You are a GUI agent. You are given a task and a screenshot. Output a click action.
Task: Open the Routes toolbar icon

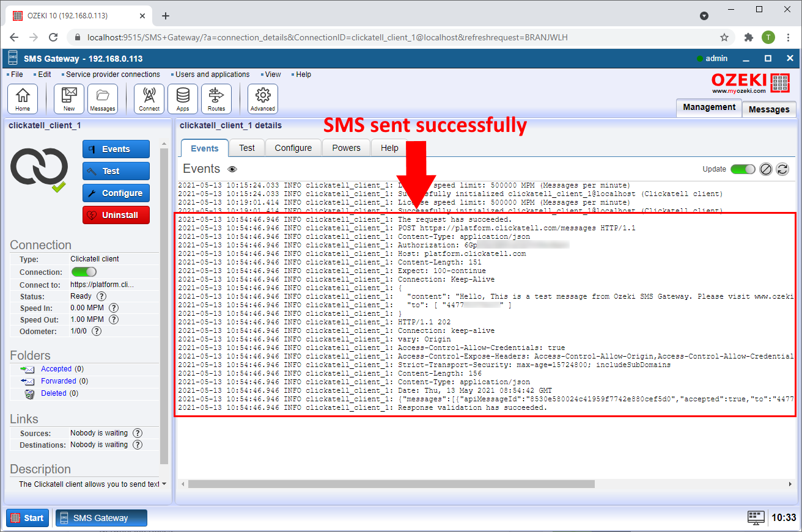click(216, 99)
